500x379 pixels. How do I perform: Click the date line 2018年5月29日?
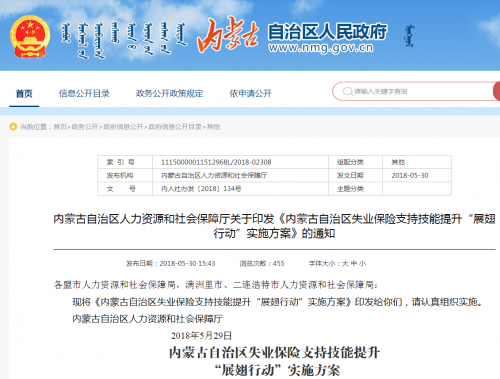(x=201, y=335)
